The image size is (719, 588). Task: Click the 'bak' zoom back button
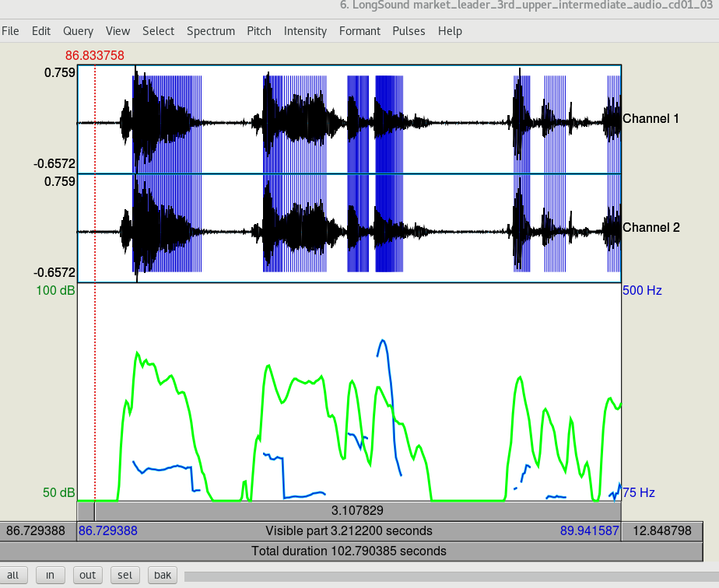[162, 576]
